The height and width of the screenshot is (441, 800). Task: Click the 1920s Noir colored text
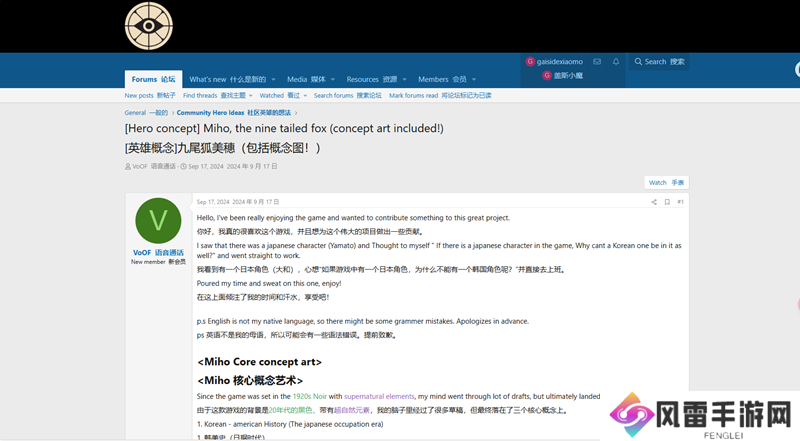(310, 396)
